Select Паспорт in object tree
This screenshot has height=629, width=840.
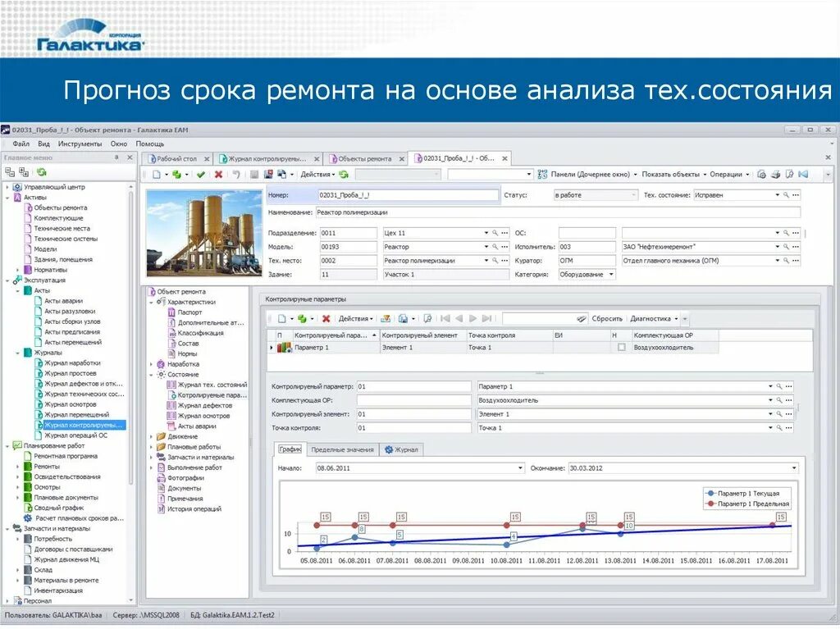click(x=189, y=312)
